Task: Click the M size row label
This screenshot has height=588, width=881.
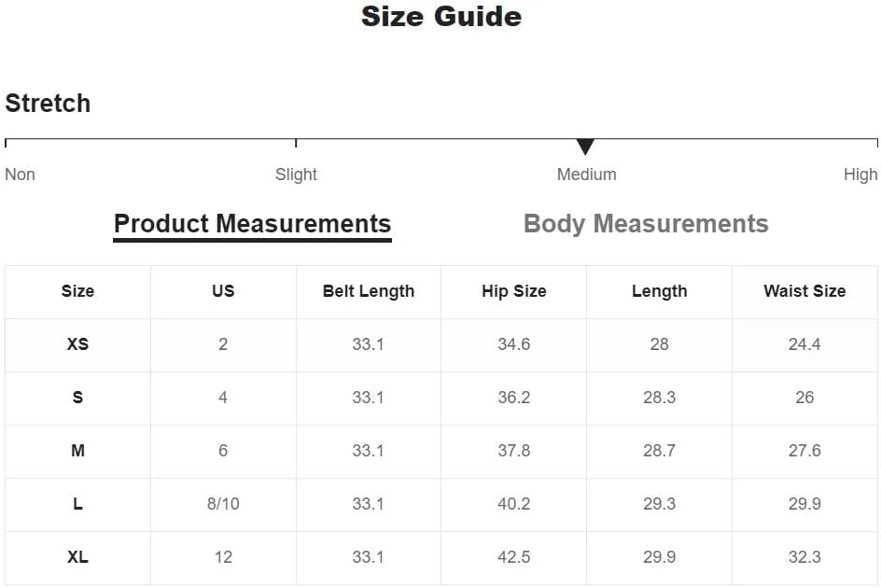Action: (x=77, y=451)
